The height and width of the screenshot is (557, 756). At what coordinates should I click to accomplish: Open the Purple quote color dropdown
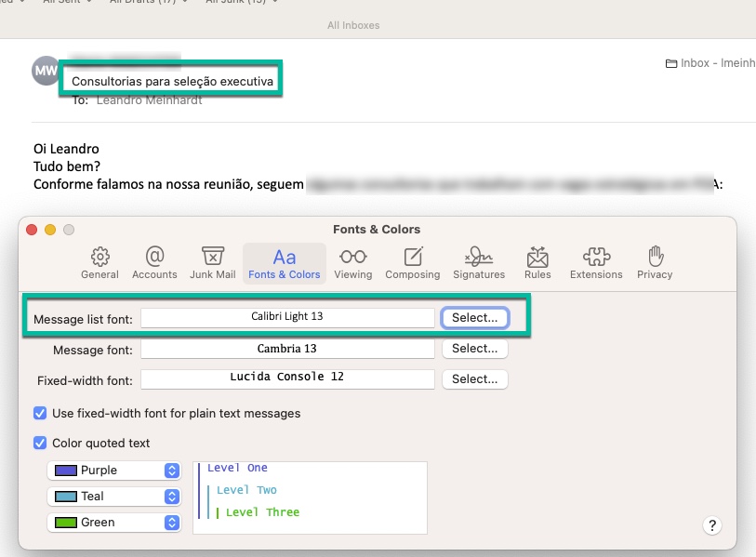(x=114, y=471)
